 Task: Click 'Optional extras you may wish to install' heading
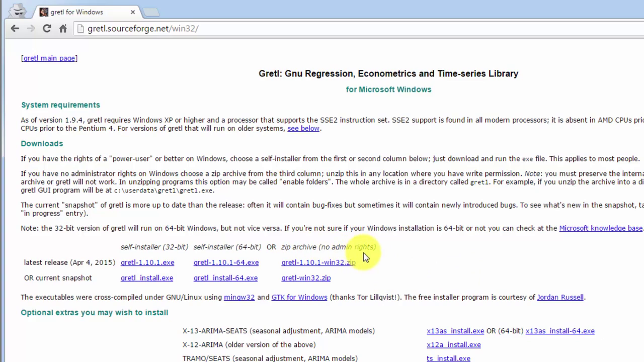[95, 312]
